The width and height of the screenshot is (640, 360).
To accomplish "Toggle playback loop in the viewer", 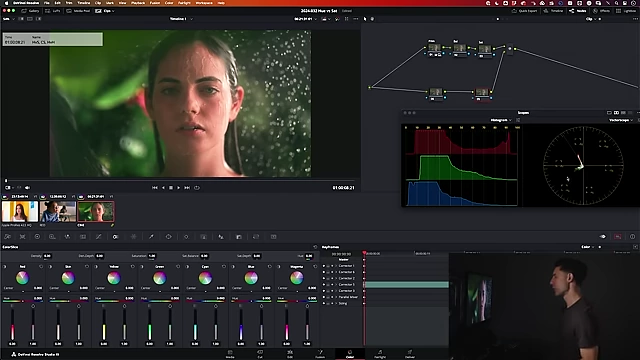I will [x=197, y=188].
